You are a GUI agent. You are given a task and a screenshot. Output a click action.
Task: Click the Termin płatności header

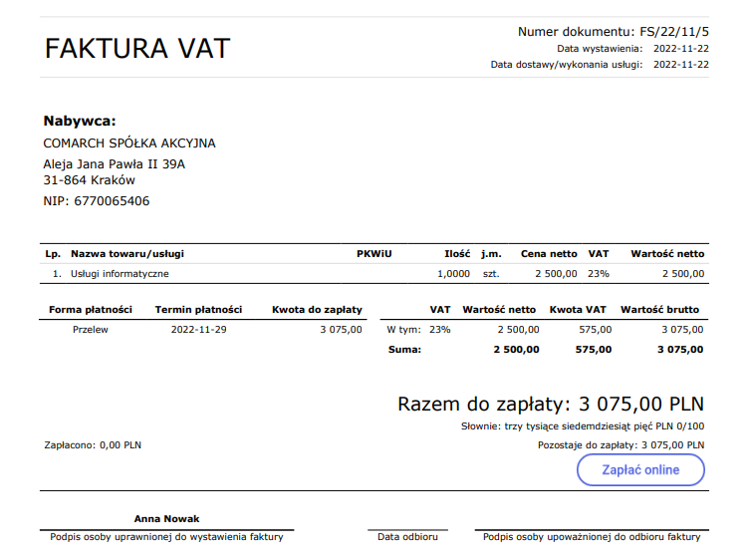(x=198, y=310)
